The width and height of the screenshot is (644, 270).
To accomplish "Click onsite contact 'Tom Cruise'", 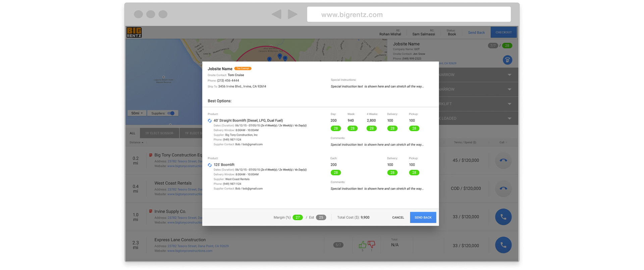I will click(x=236, y=75).
